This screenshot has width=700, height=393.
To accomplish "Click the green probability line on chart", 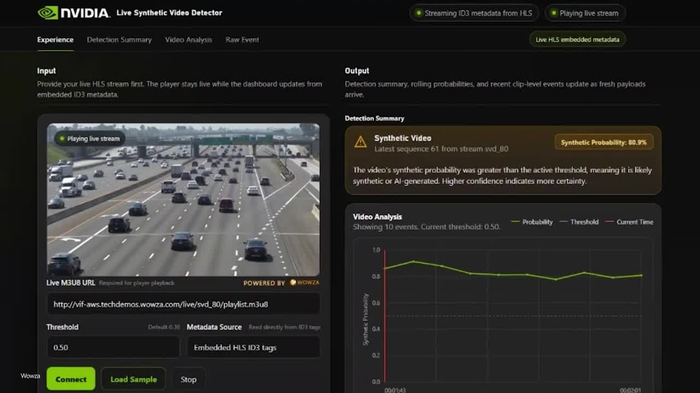I will (x=513, y=275).
